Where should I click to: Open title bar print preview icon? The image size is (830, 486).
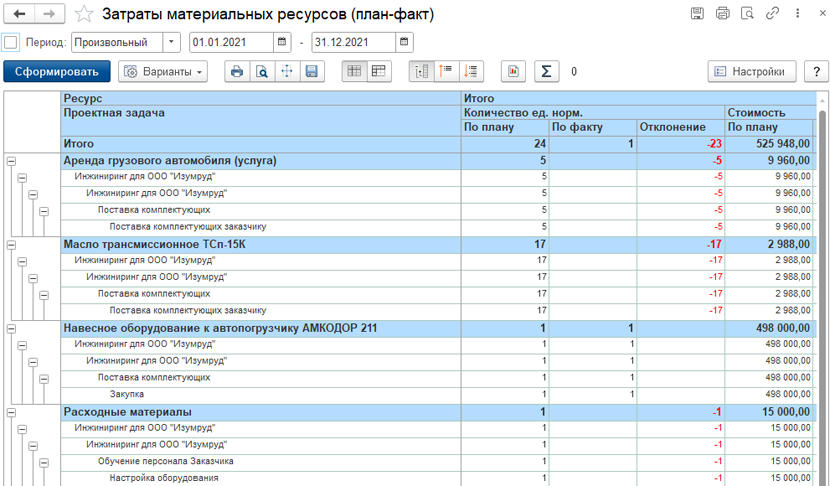click(x=747, y=13)
